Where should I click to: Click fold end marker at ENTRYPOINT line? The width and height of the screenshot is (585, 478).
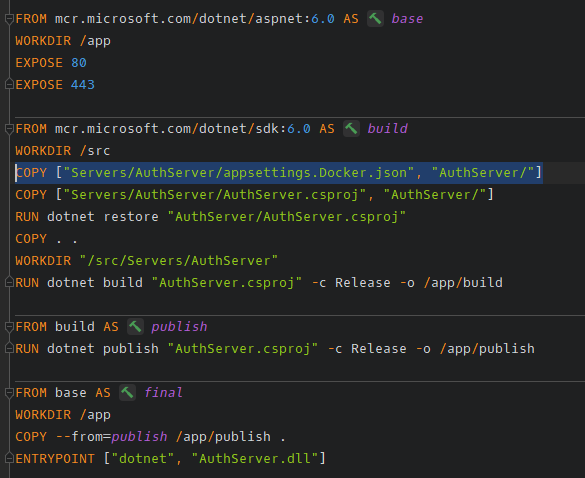[x=9, y=458]
